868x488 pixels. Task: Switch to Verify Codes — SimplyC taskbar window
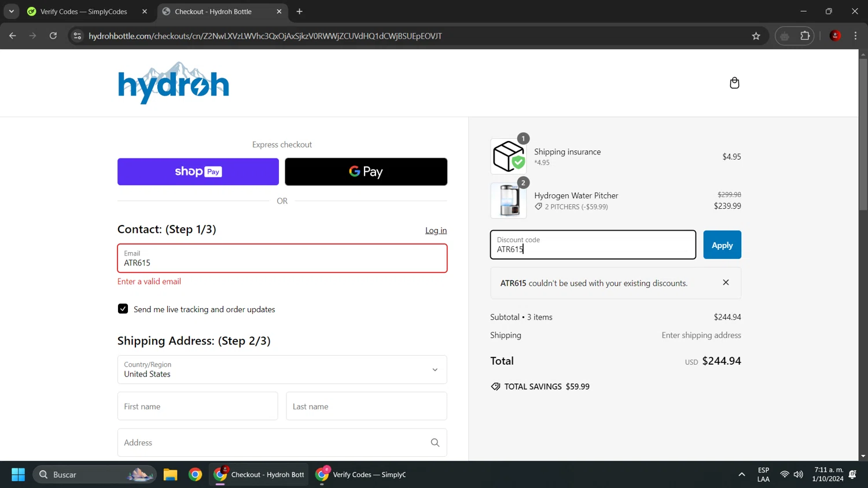[x=361, y=475]
